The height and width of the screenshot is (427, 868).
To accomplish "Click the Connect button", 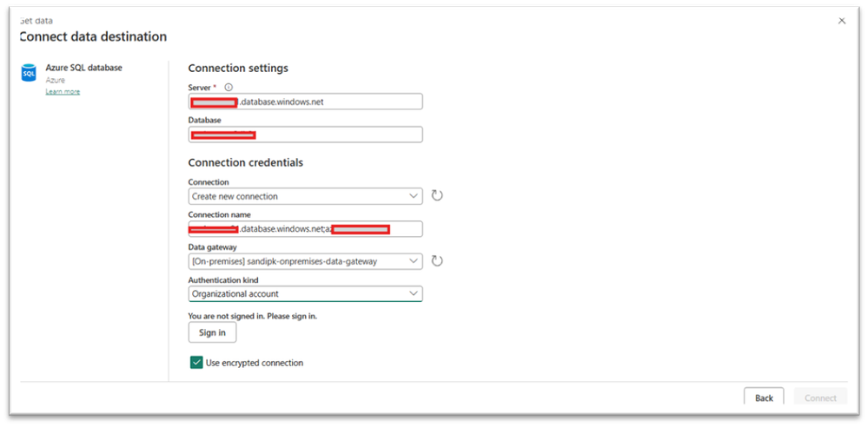I will tap(820, 397).
